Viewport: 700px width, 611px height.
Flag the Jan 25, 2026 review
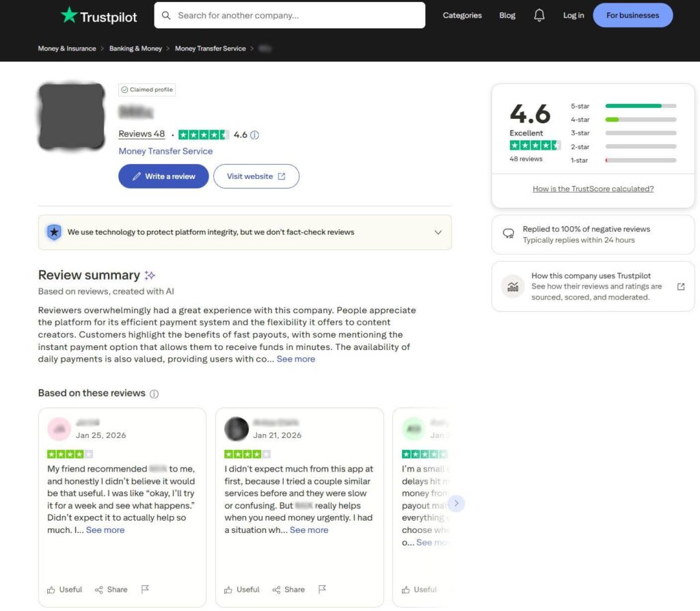[145, 589]
